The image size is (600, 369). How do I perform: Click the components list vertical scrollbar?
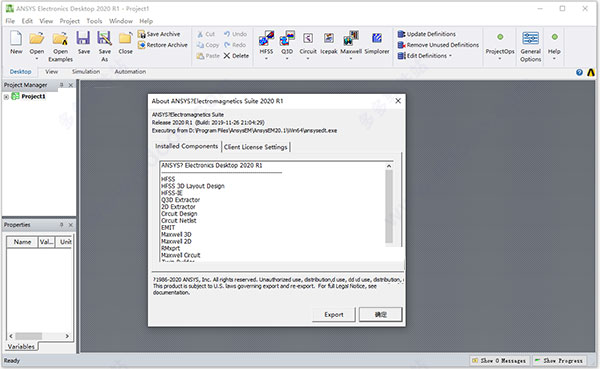tap(389, 206)
